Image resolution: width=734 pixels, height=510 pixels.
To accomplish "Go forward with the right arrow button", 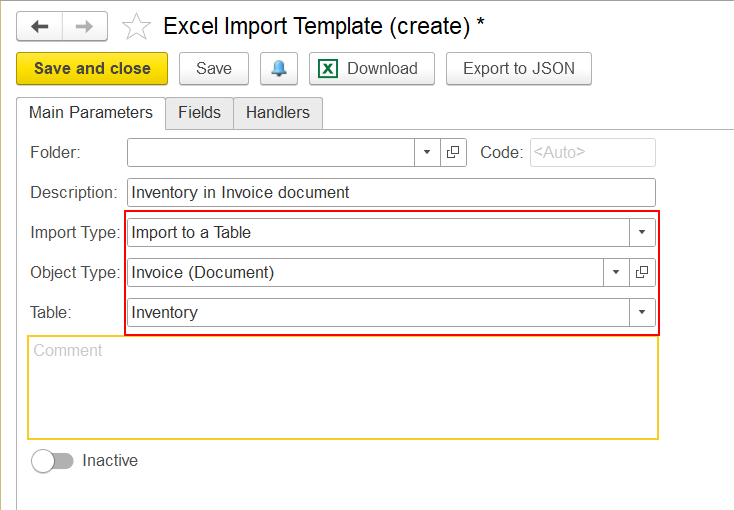I will [85, 27].
